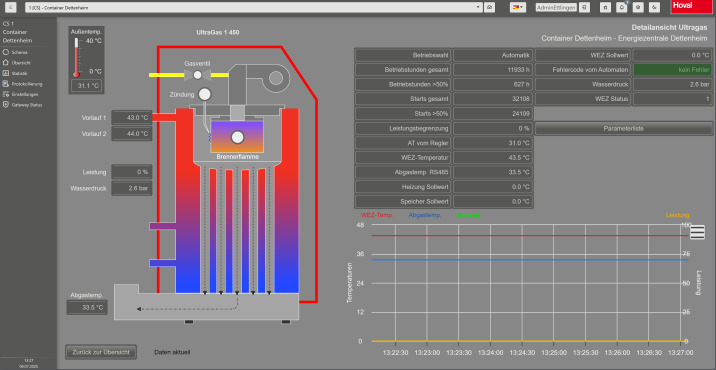
Task: Click the Wasserdruck 2.6 bar value beside boiler
Action: pos(132,188)
